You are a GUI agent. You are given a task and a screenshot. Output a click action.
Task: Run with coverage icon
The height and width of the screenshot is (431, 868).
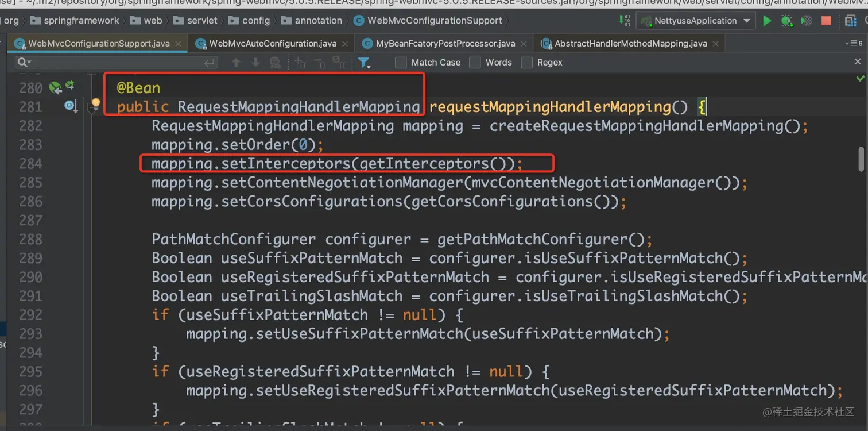806,21
